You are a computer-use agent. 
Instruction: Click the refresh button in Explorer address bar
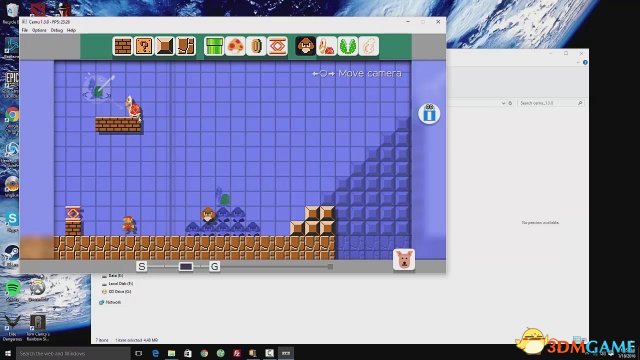(510, 103)
